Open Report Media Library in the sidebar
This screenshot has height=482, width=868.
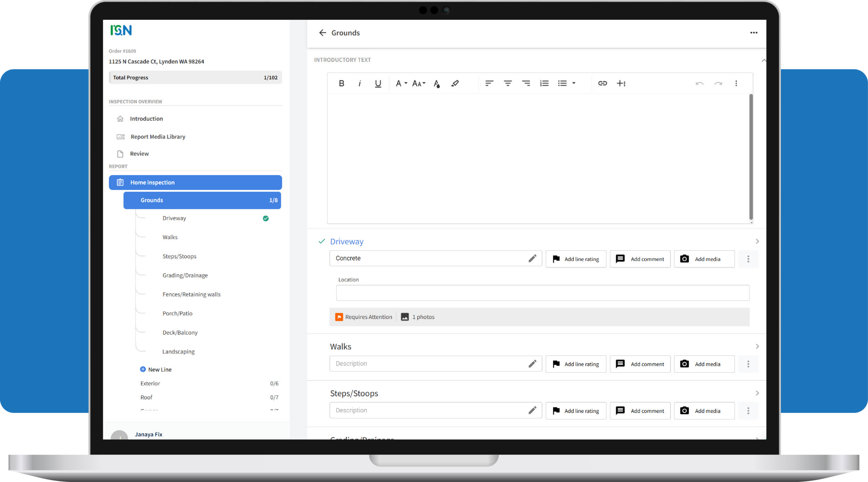tap(158, 137)
